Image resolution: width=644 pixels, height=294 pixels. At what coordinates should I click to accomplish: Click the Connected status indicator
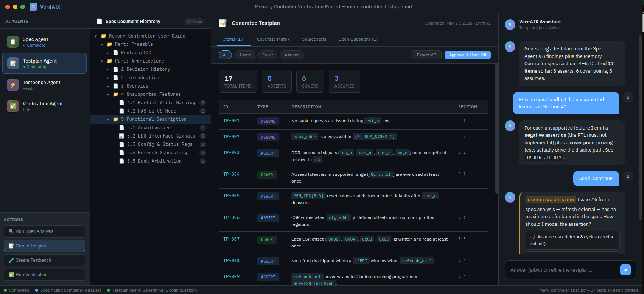16,290
